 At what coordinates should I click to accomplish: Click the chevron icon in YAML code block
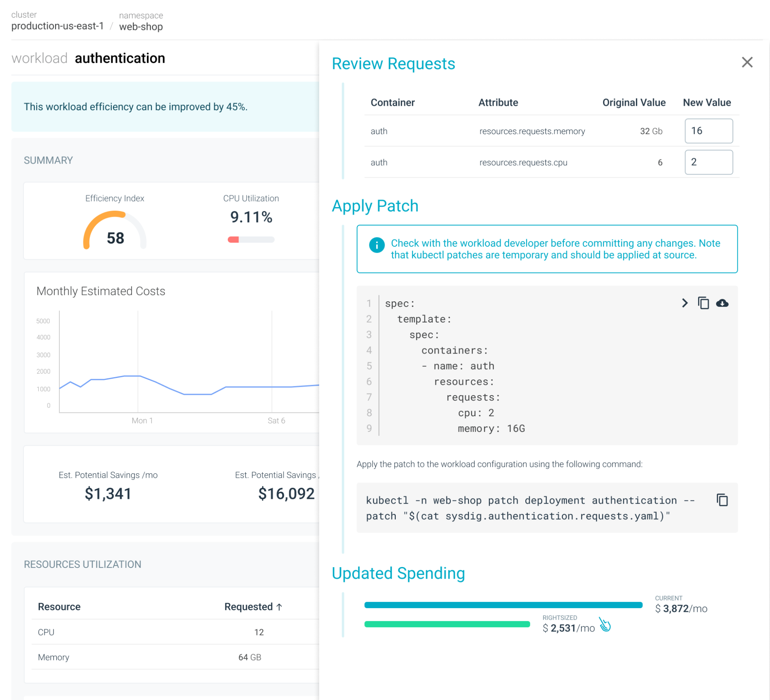685,303
